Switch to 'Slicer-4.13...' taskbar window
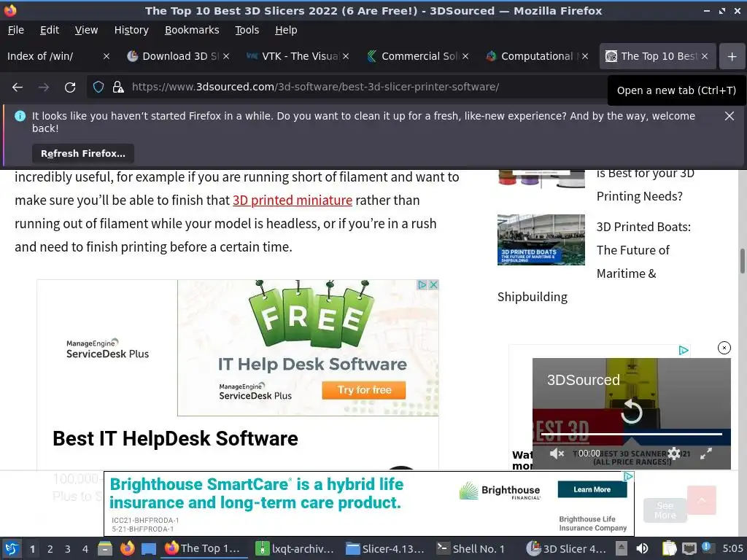Screen dimensions: 747x560 coord(386,548)
